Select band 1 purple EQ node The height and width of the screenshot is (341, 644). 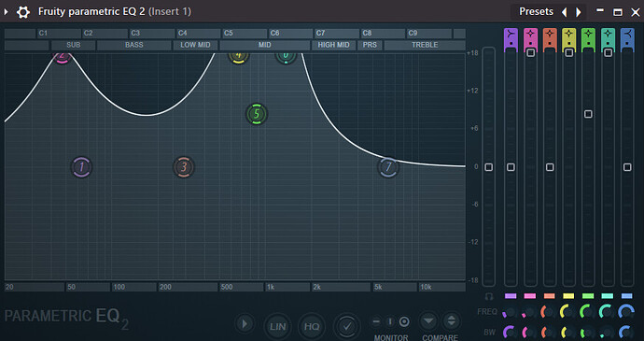81,167
